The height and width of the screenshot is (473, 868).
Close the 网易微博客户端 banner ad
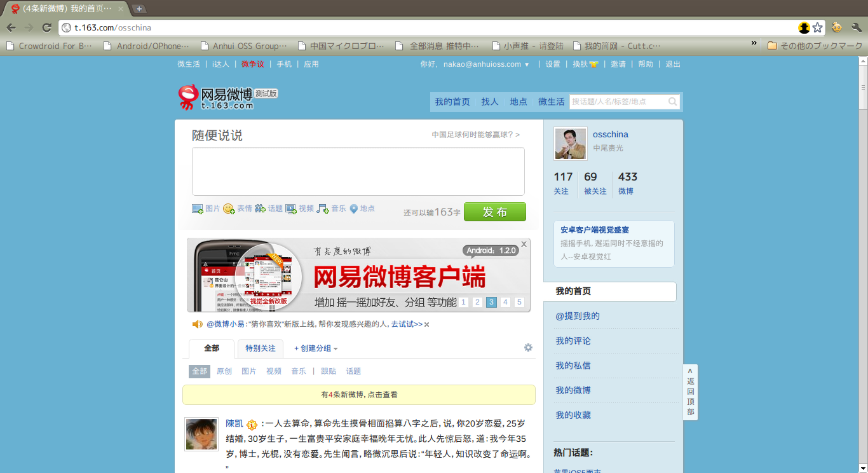click(524, 244)
